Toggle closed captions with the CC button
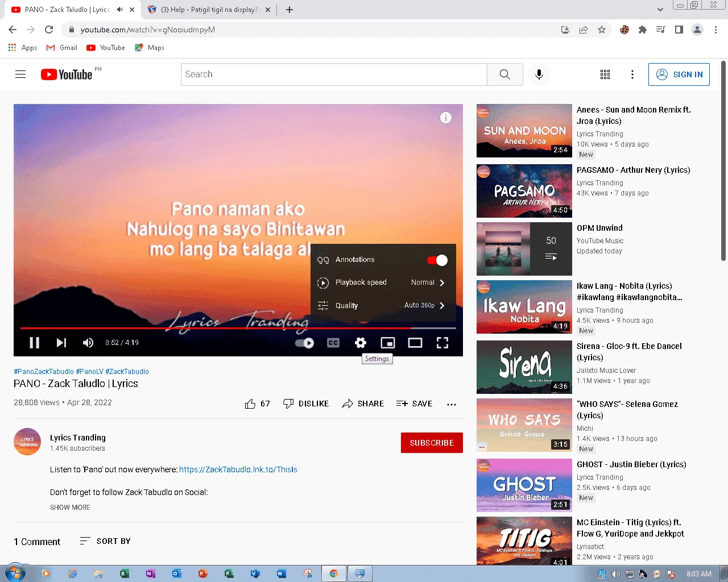 [333, 343]
